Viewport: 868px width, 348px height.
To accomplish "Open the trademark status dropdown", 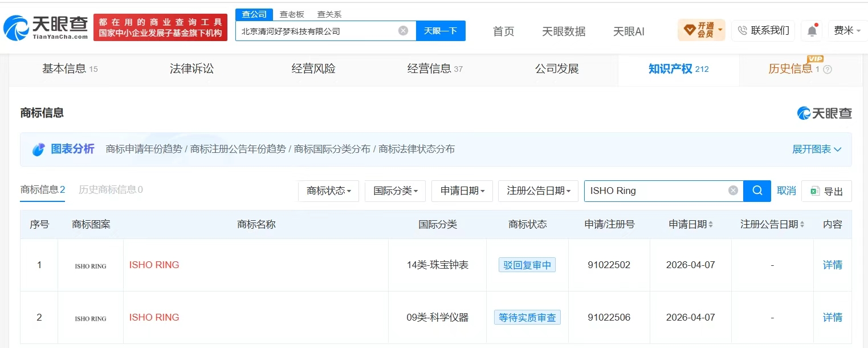I will pos(328,191).
